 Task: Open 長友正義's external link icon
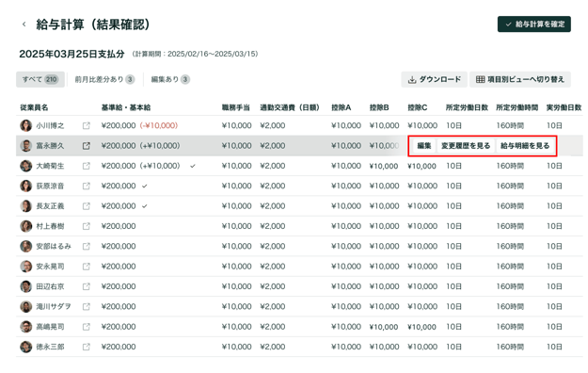tap(87, 206)
